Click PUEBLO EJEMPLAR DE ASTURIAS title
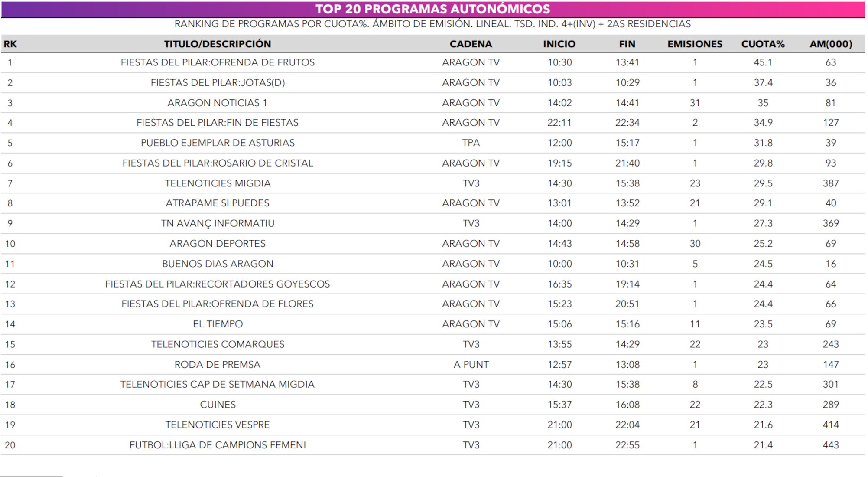This screenshot has width=868, height=477. 218,143
